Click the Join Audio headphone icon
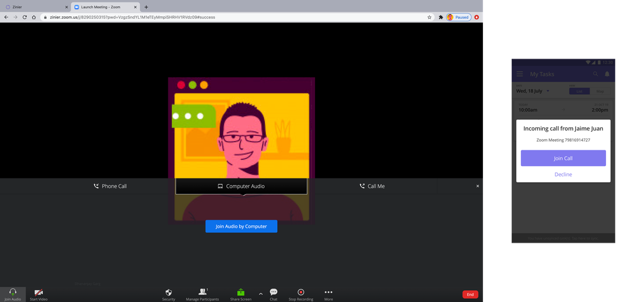 (12, 292)
